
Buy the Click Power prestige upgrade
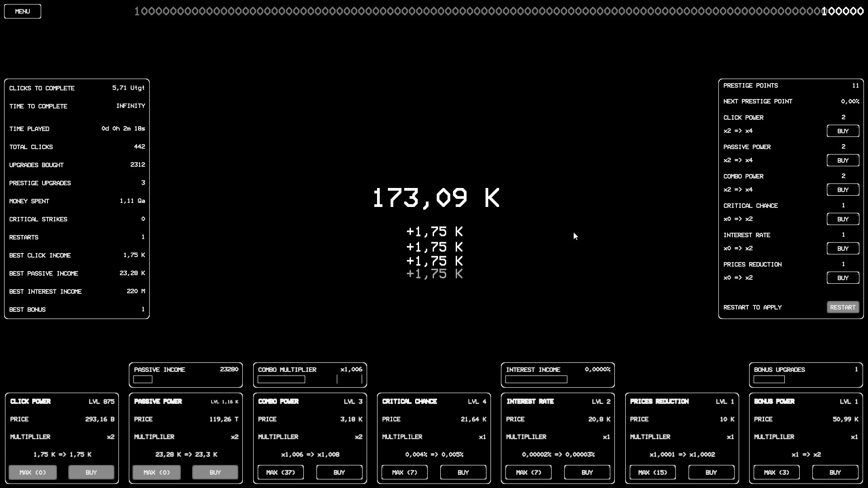pyautogui.click(x=843, y=131)
